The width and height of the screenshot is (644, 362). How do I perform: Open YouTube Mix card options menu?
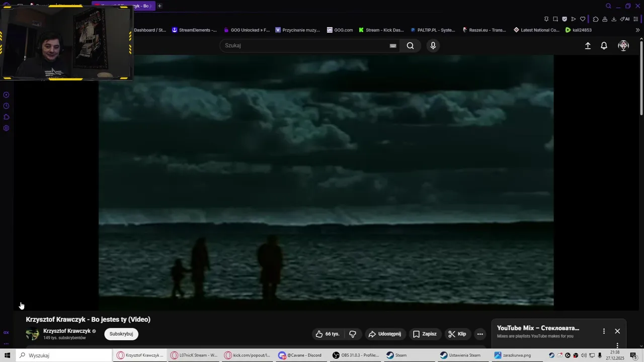pos(604,331)
